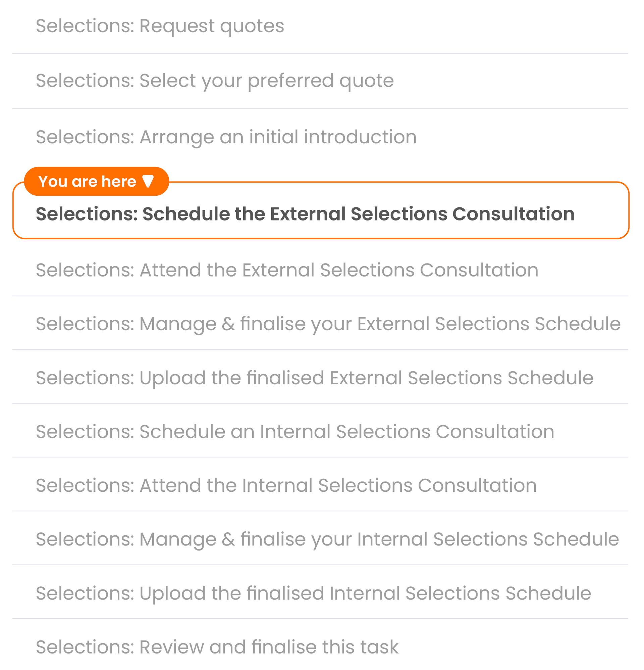Click "Selections:" before Arrange an initial introduction

pyautogui.click(x=85, y=137)
